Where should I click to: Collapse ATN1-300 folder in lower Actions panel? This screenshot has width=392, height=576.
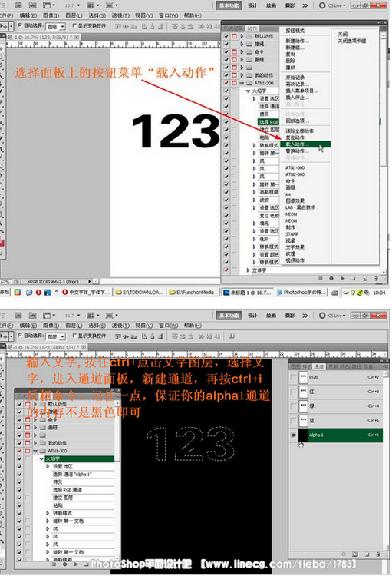click(35, 451)
